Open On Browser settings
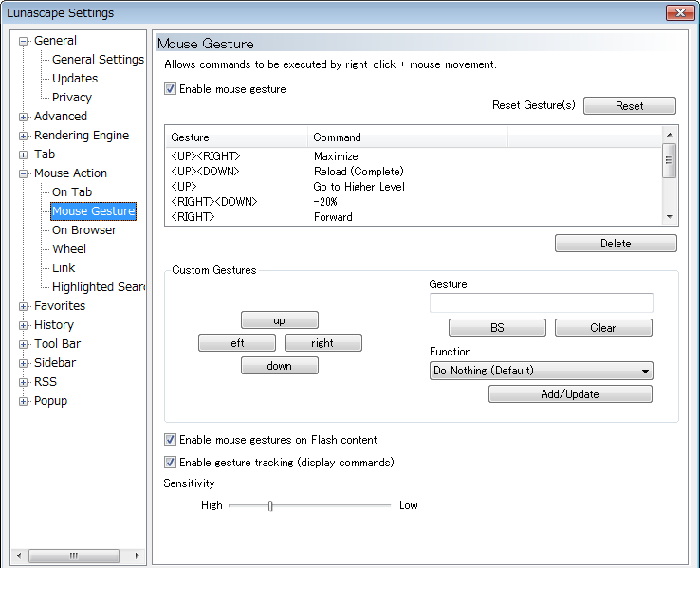 (x=83, y=230)
